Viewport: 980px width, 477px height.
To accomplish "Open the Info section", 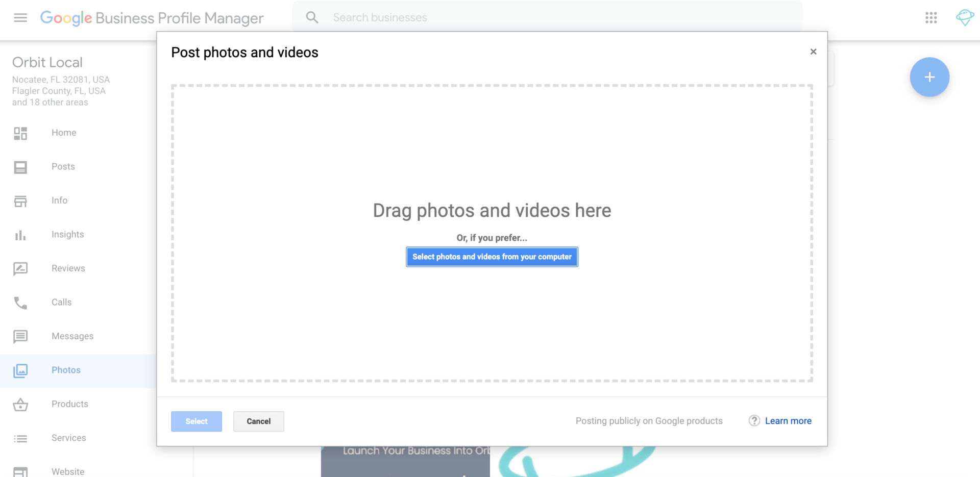I will (59, 200).
